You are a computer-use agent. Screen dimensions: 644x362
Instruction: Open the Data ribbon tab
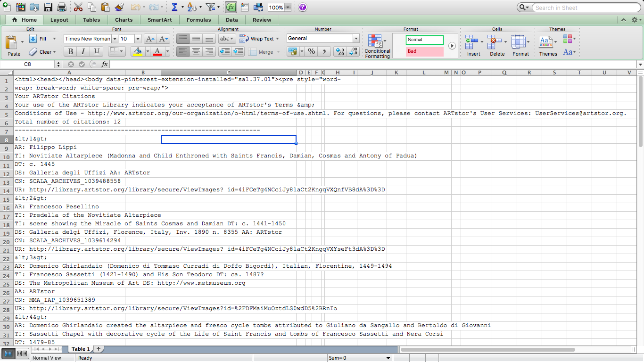pyautogui.click(x=231, y=20)
